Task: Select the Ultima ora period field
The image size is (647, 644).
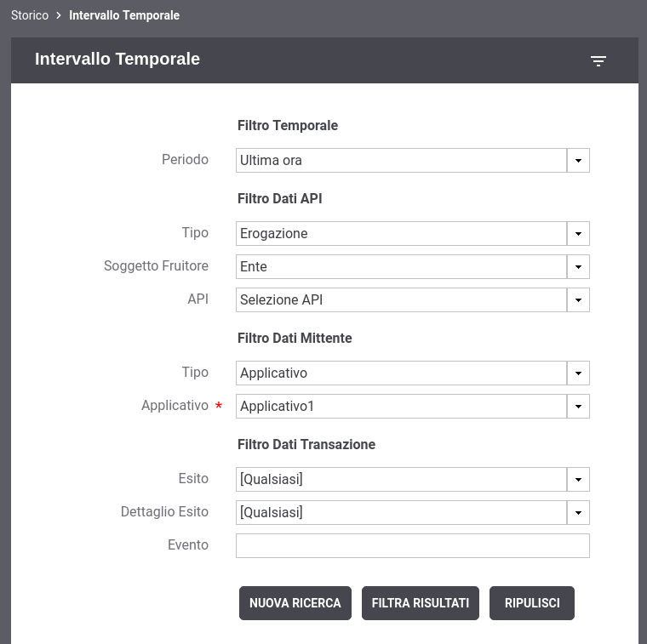Action: click(x=402, y=161)
